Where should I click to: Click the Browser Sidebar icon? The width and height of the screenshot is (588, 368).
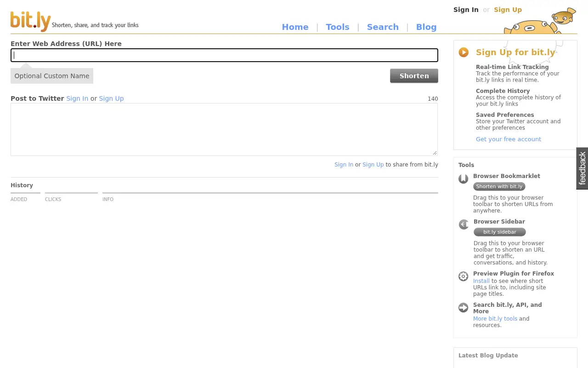point(464,224)
